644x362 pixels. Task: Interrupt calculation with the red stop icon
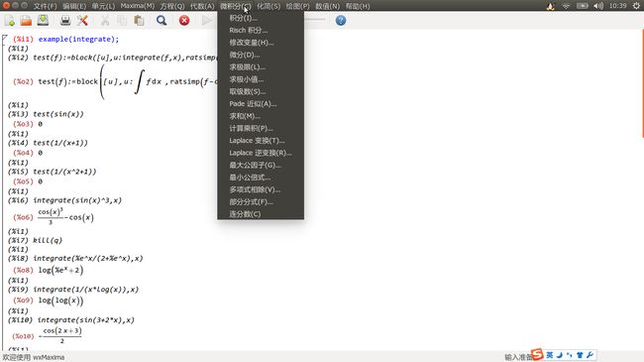[x=184, y=21]
